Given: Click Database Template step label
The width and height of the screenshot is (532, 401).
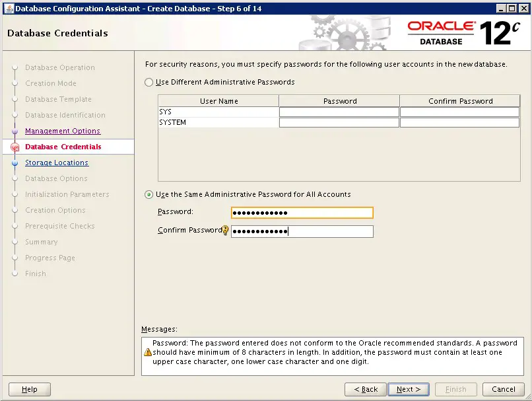Looking at the screenshot, I should pyautogui.click(x=58, y=99).
